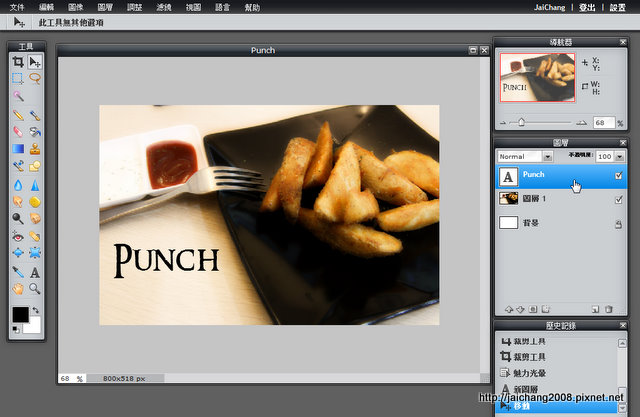Viewport: 640px width, 417px height.
Task: Pick the black foreground color swatch
Action: [x=20, y=314]
